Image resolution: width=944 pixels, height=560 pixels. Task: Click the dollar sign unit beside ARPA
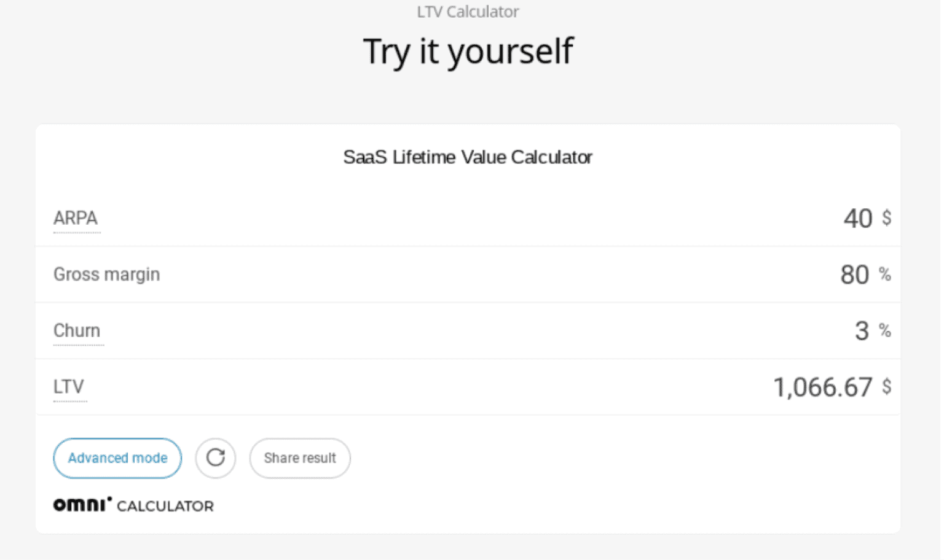(x=887, y=218)
